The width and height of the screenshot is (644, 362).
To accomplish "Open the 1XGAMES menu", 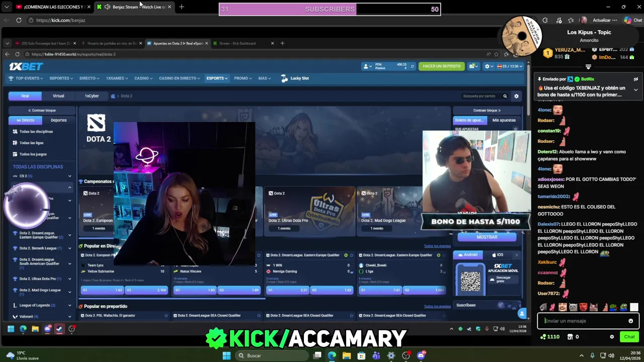I will pyautogui.click(x=117, y=78).
